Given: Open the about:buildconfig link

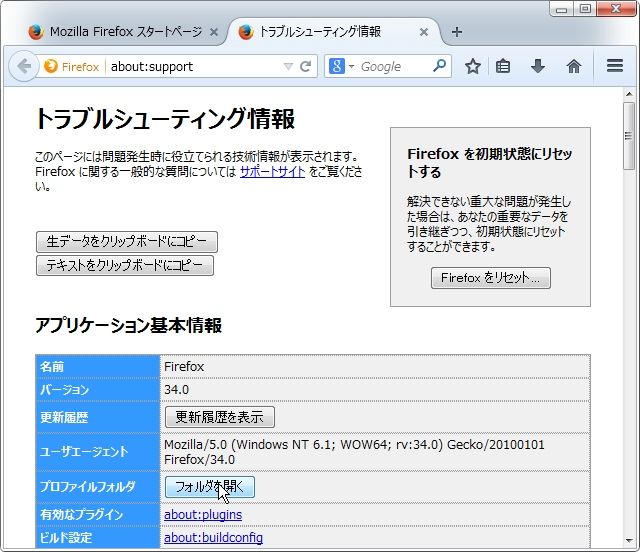Looking at the screenshot, I should click(213, 537).
